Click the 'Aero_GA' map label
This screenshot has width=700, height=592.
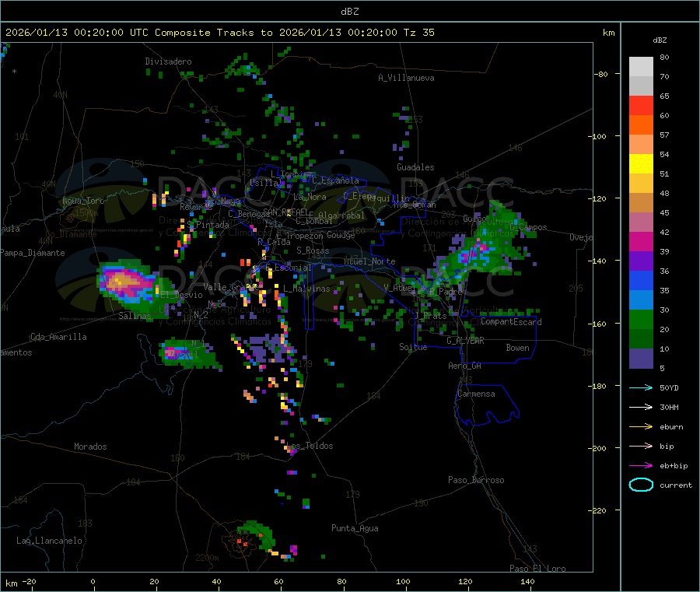pos(465,366)
